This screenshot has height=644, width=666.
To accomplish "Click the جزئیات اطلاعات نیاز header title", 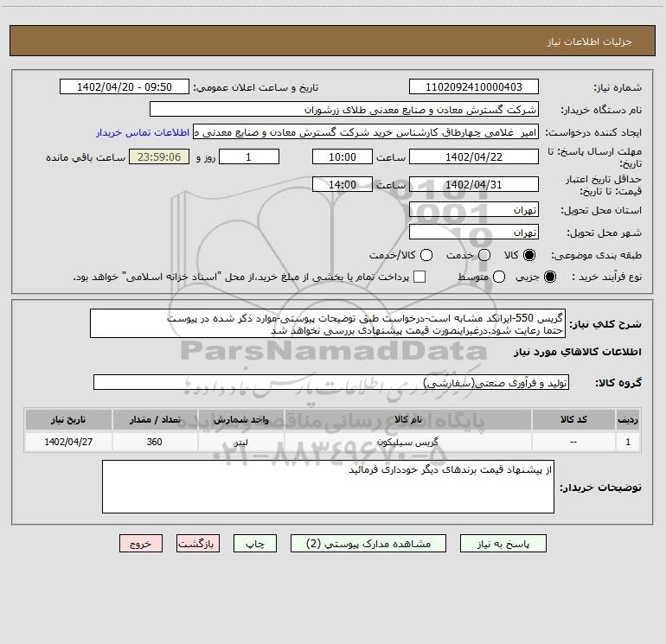I will pos(589,41).
